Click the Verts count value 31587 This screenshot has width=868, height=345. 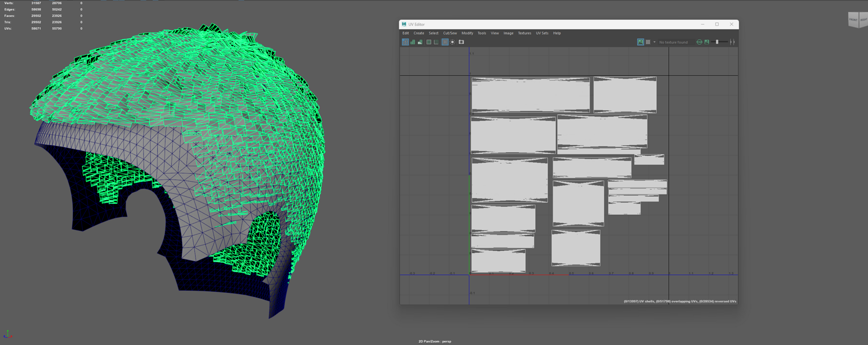pyautogui.click(x=36, y=3)
